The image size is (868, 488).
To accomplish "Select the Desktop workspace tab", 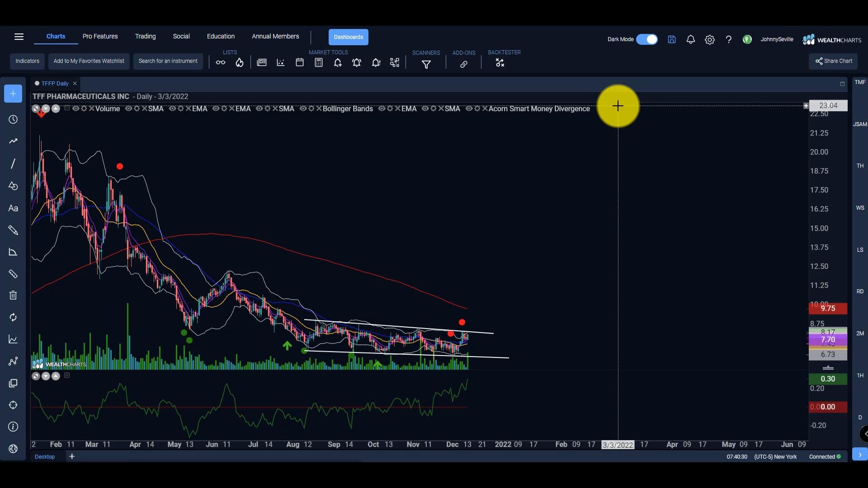I will pos(45,457).
